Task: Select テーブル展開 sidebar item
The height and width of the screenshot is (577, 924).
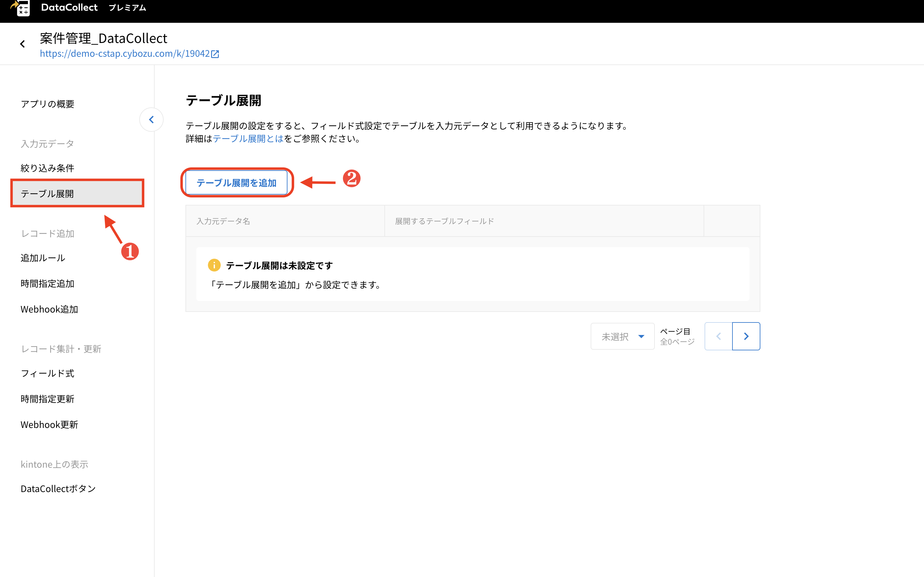Action: [x=47, y=194]
